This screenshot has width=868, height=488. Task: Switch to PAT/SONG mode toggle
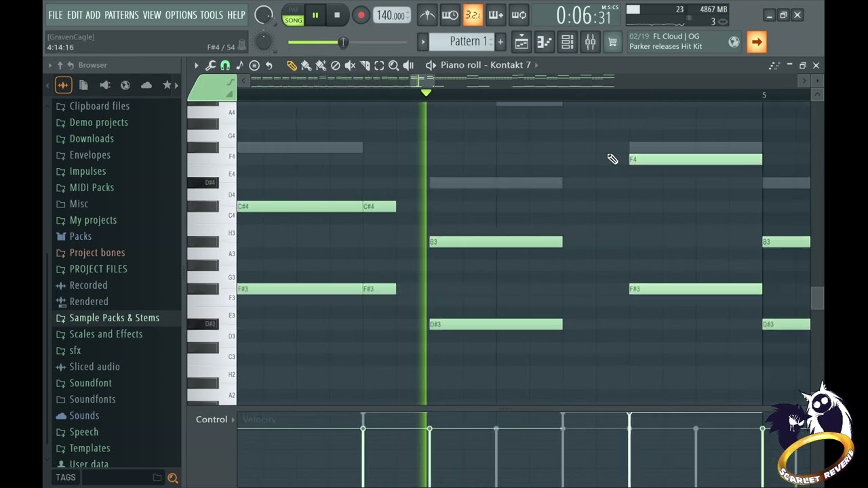click(x=293, y=16)
